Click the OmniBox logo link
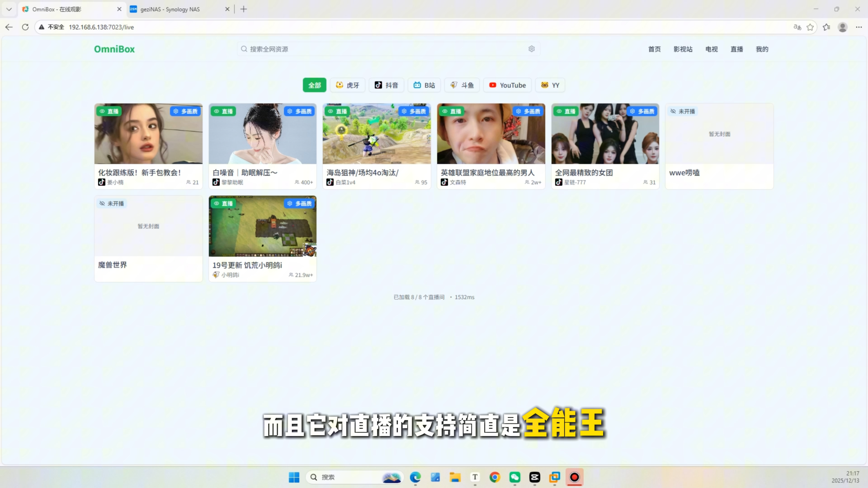This screenshot has width=868, height=488. click(x=114, y=49)
